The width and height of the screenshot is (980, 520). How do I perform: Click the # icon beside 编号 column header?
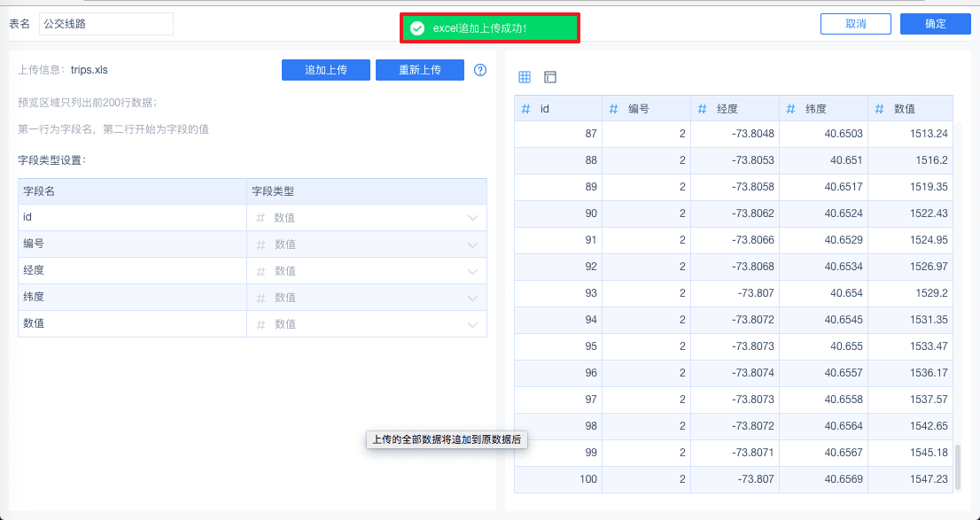coord(614,109)
